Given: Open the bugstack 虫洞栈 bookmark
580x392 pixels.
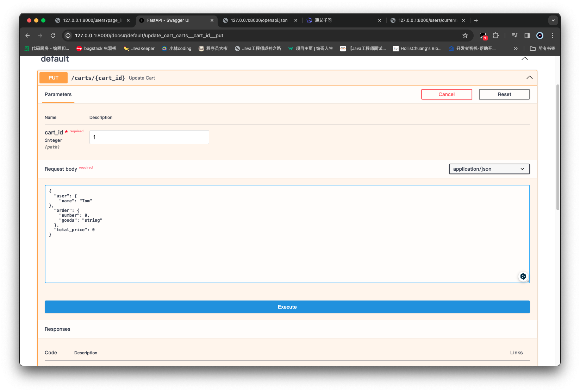Looking at the screenshot, I should click(x=96, y=49).
